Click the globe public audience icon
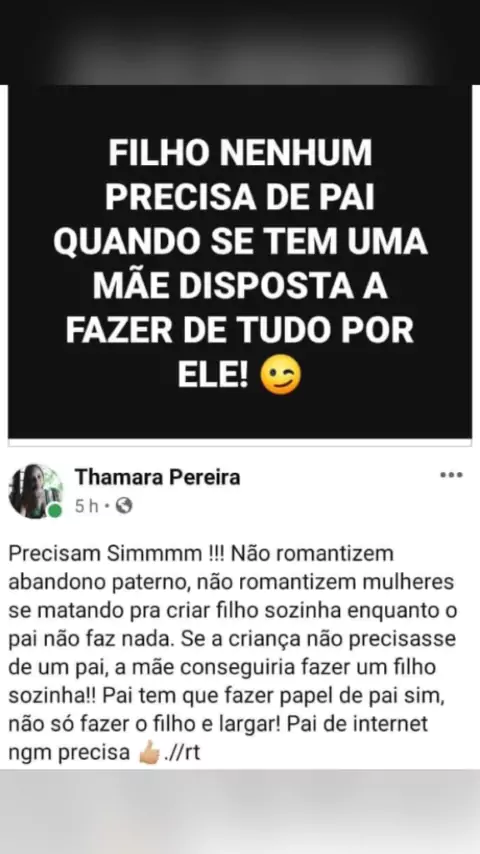The height and width of the screenshot is (854, 480). click(x=124, y=506)
